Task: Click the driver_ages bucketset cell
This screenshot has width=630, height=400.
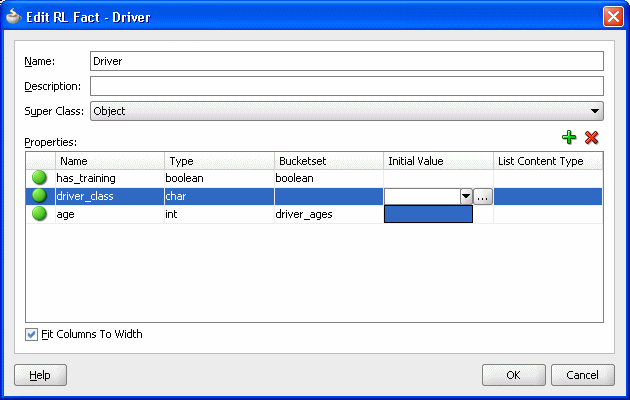Action: coord(329,214)
